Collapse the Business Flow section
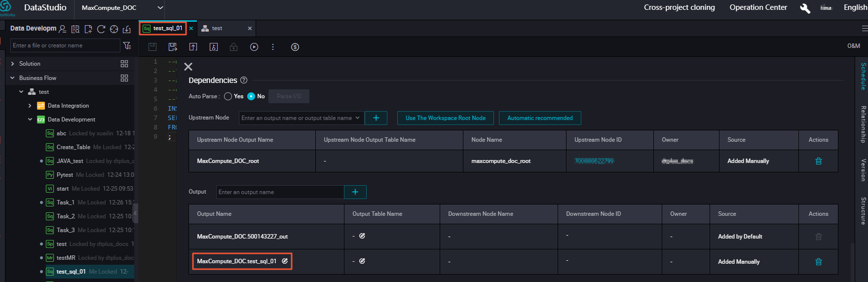 click(x=12, y=78)
